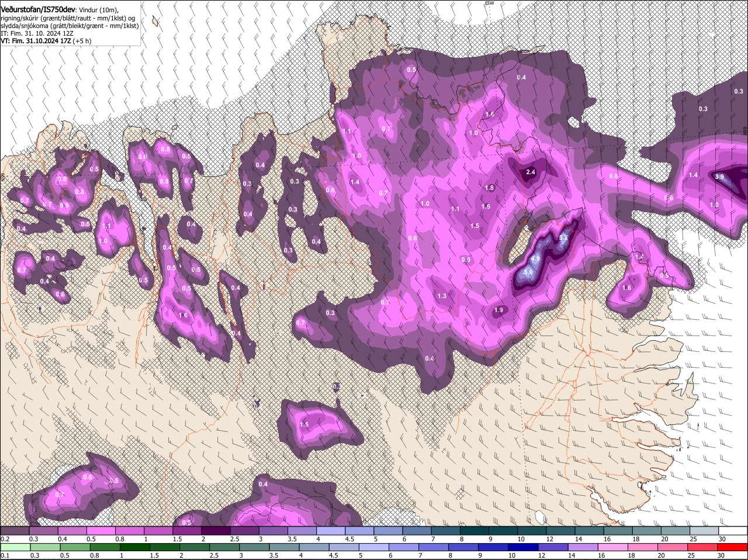Click the 0.2 label in the top legend row
The width and height of the screenshot is (748, 560).
click(5, 538)
